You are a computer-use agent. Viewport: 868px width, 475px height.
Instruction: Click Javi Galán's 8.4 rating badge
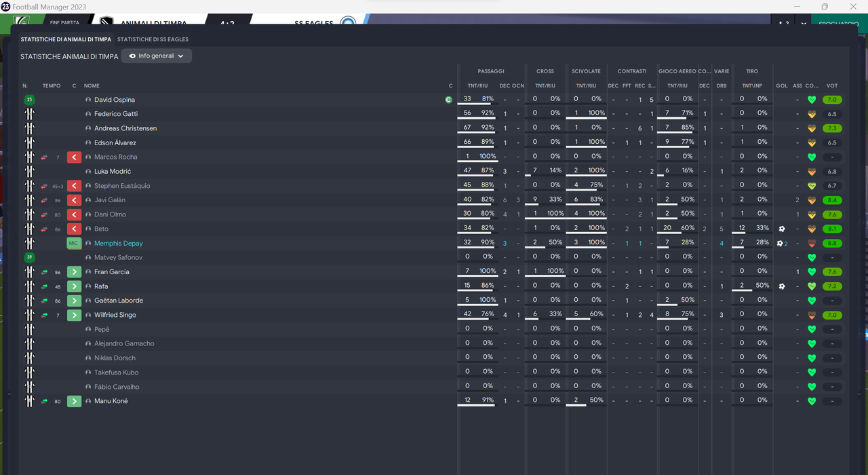pyautogui.click(x=831, y=200)
